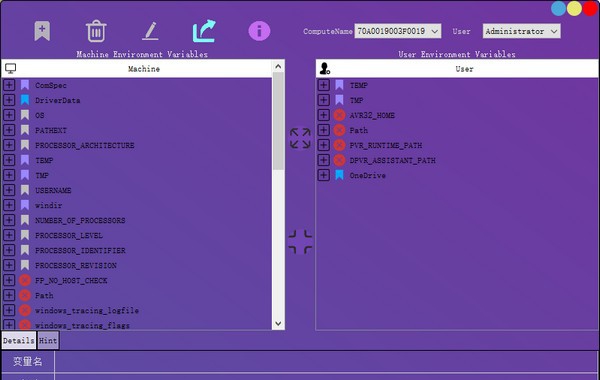Click the blue bookmark icon beside DriverData
The width and height of the screenshot is (600, 380).
[x=25, y=100]
